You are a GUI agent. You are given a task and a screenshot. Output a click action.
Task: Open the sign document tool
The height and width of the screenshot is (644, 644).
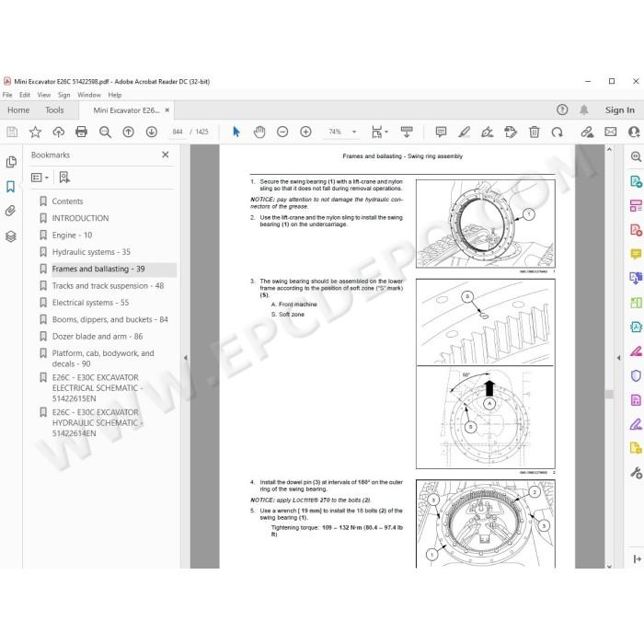coord(487,132)
